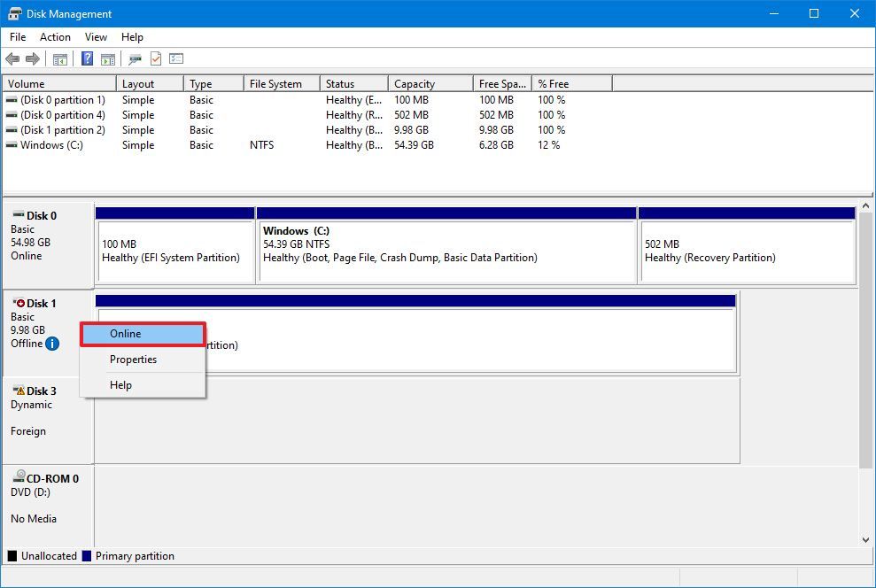876x588 pixels.
Task: Click the red checkmark toolbar icon
Action: click(x=156, y=59)
